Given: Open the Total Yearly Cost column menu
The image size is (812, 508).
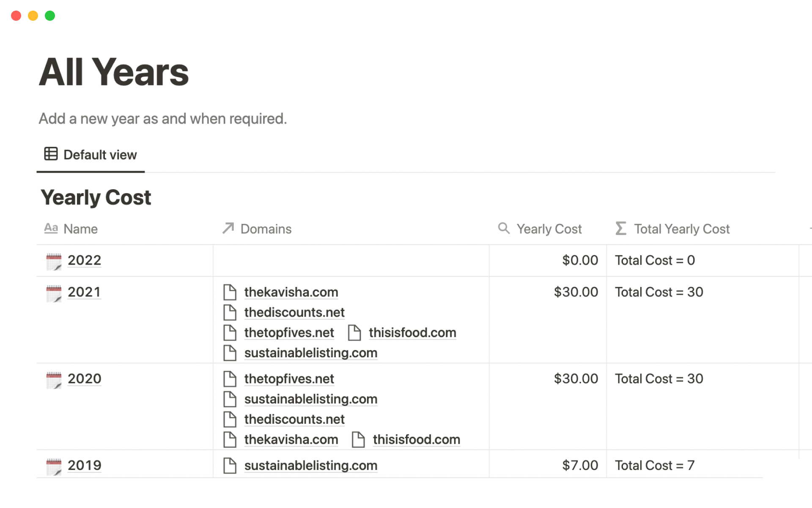Looking at the screenshot, I should pyautogui.click(x=681, y=229).
